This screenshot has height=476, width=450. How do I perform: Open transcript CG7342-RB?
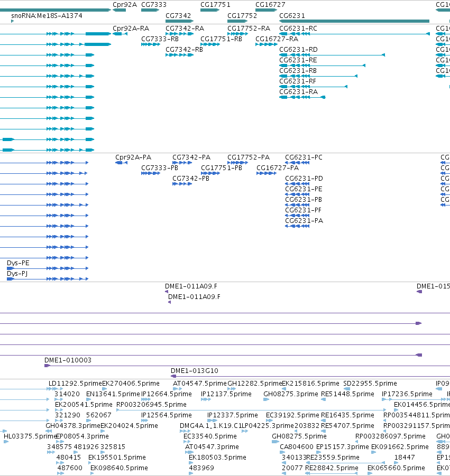184,50
